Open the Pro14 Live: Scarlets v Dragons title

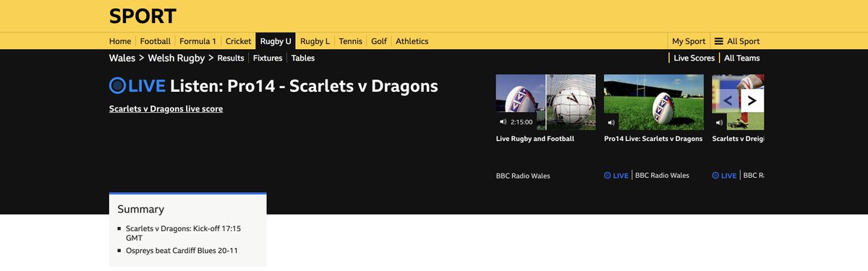[x=653, y=139]
